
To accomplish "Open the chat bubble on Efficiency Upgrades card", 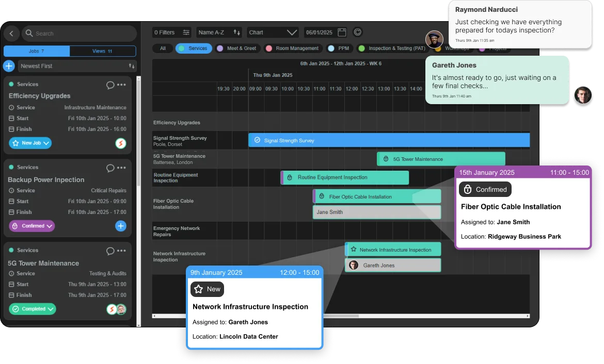I will (110, 85).
